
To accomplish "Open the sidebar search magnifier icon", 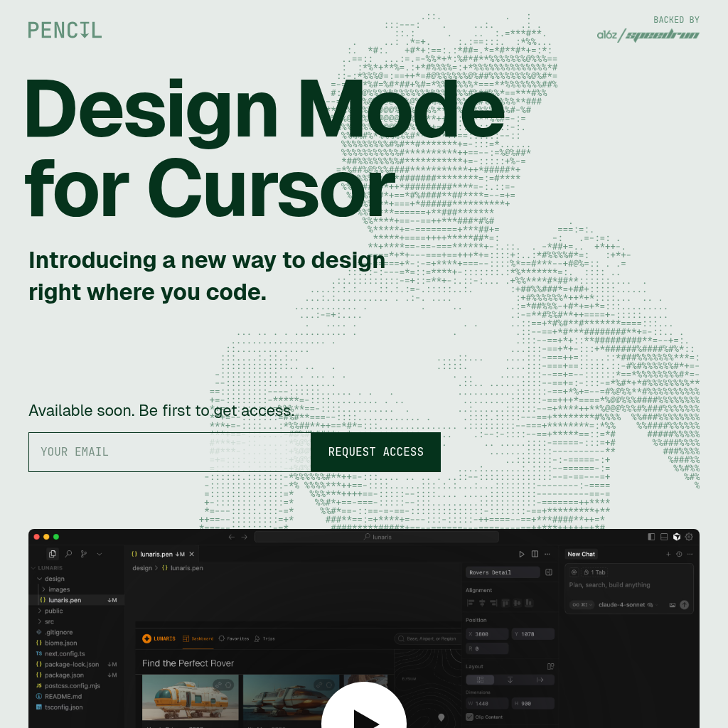I will click(69, 554).
